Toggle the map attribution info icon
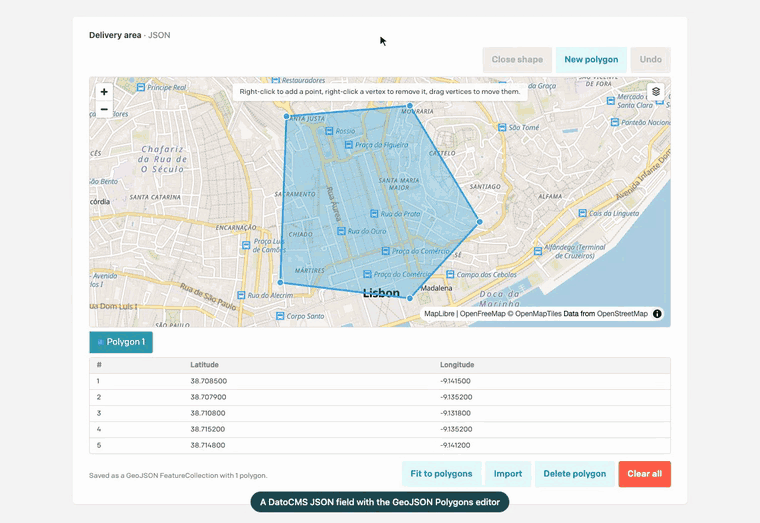 click(x=657, y=314)
